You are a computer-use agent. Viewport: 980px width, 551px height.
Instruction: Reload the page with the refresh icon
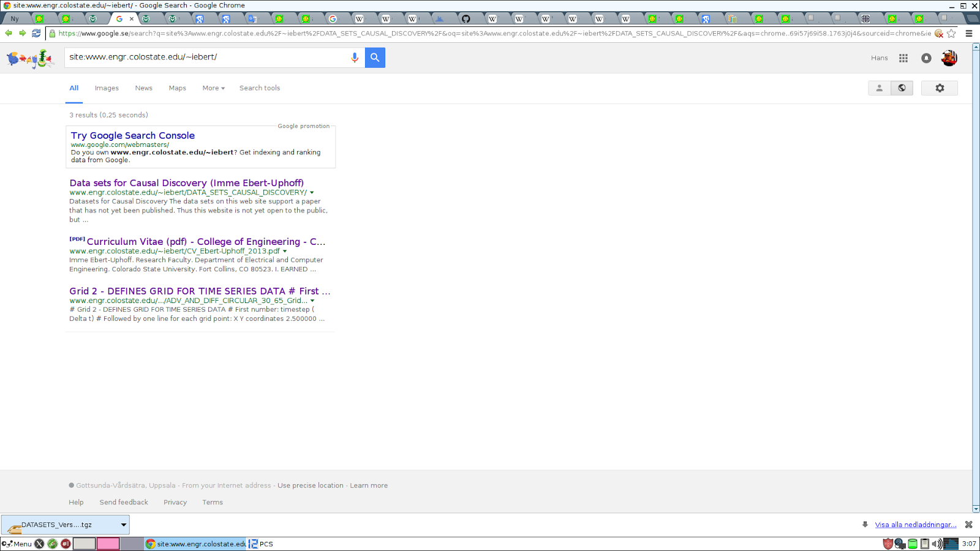tap(36, 33)
